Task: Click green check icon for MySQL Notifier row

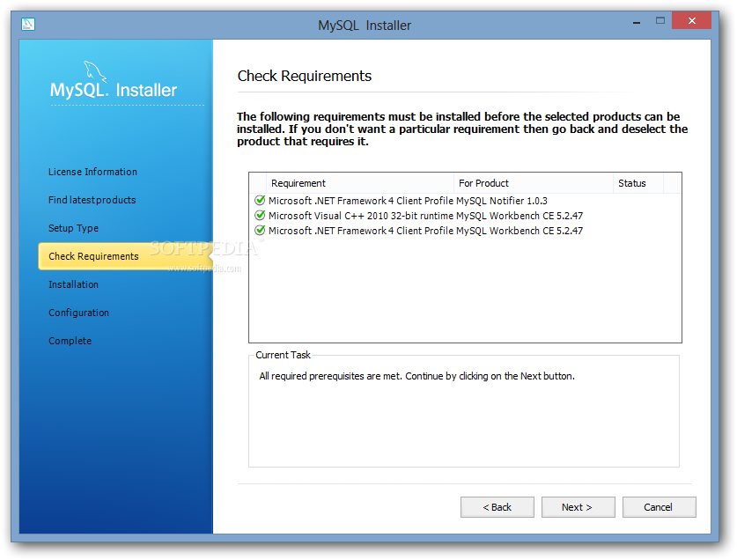Action: pyautogui.click(x=260, y=201)
